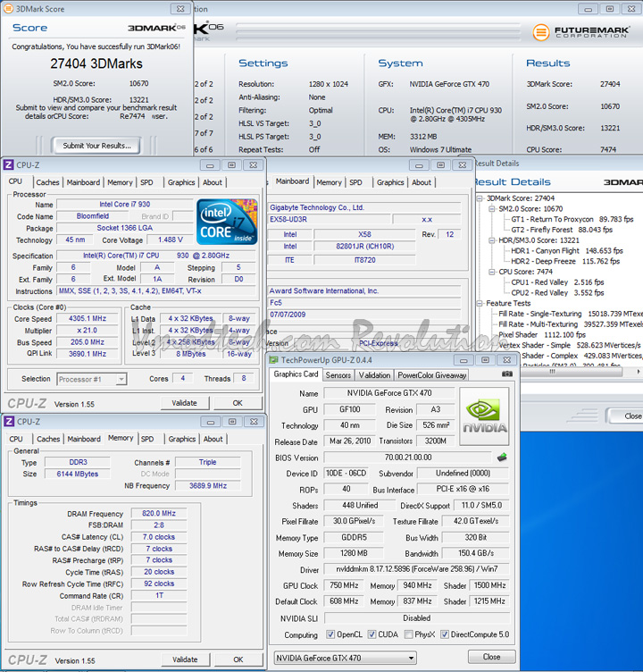Close the CPU-Z Memory window via X
Screen dimensions: 643x672
pos(254,422)
